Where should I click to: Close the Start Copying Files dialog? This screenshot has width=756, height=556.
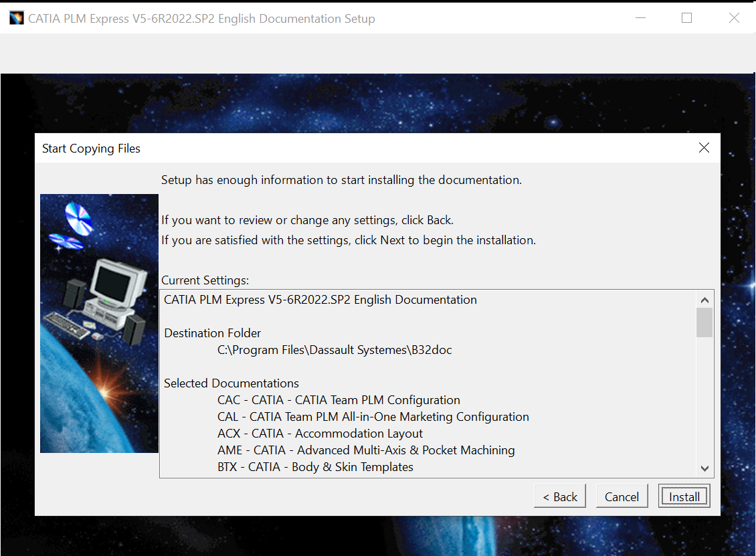704,148
